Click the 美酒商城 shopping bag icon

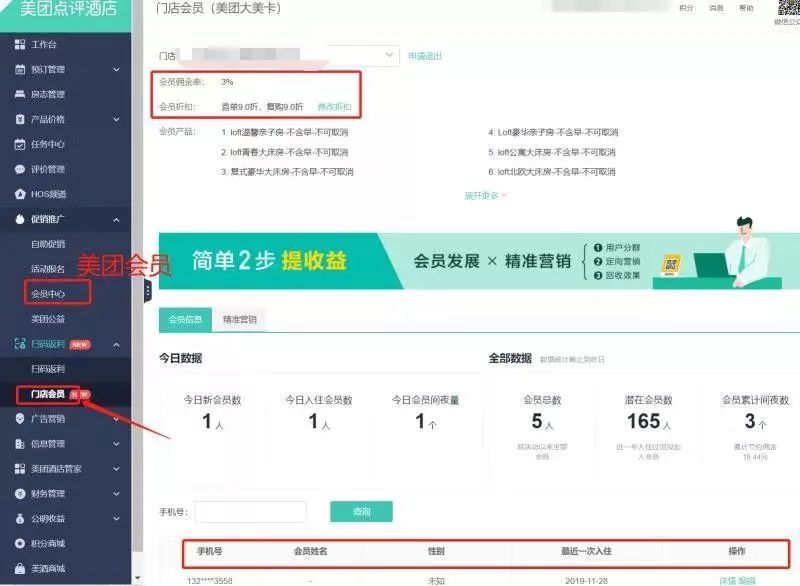pos(20,568)
